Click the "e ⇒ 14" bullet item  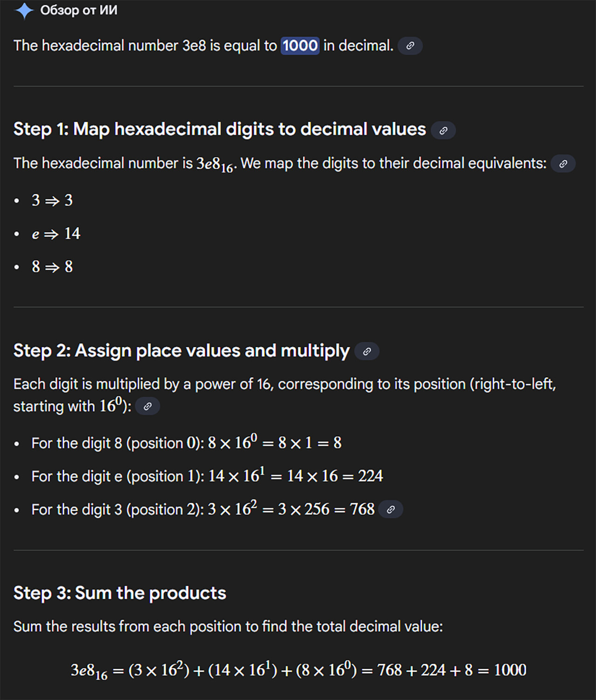(56, 233)
